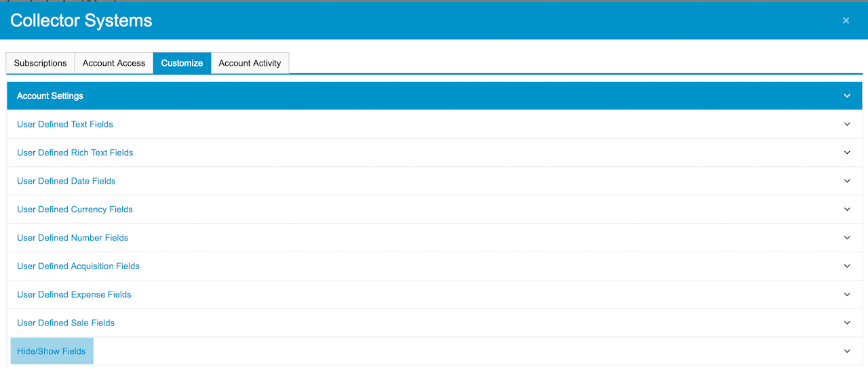This screenshot has width=868, height=383.
Task: Switch to the Subscriptions tab
Action: 40,63
